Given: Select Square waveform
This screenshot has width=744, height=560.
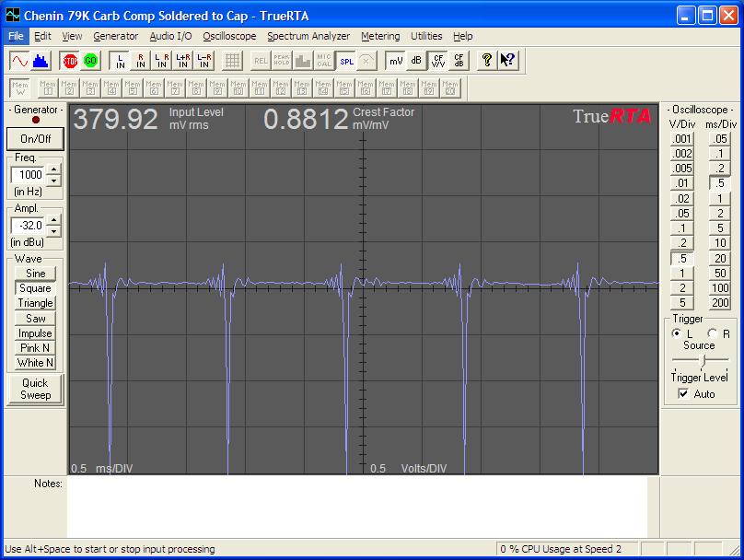Looking at the screenshot, I should click(x=35, y=288).
